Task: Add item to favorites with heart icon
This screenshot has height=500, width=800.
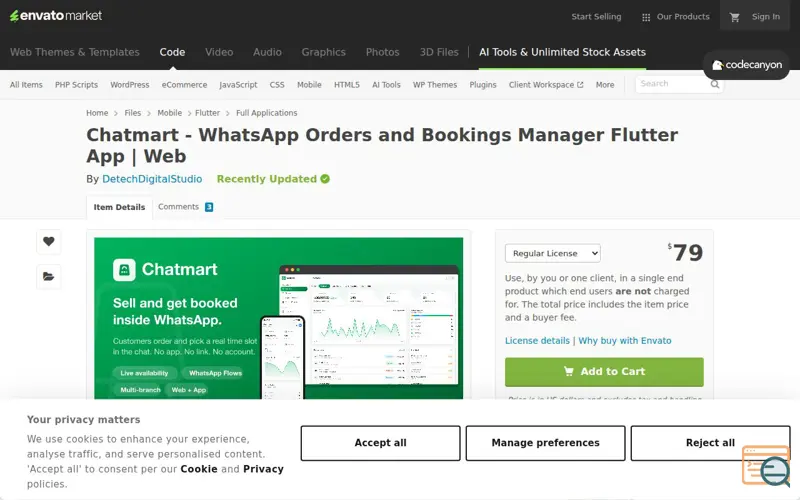Action: click(x=48, y=241)
